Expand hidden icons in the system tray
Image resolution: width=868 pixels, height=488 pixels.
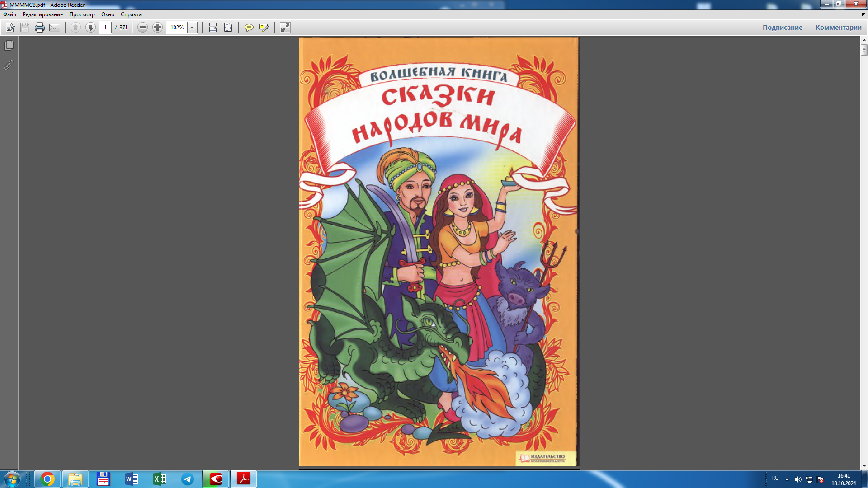[788, 479]
